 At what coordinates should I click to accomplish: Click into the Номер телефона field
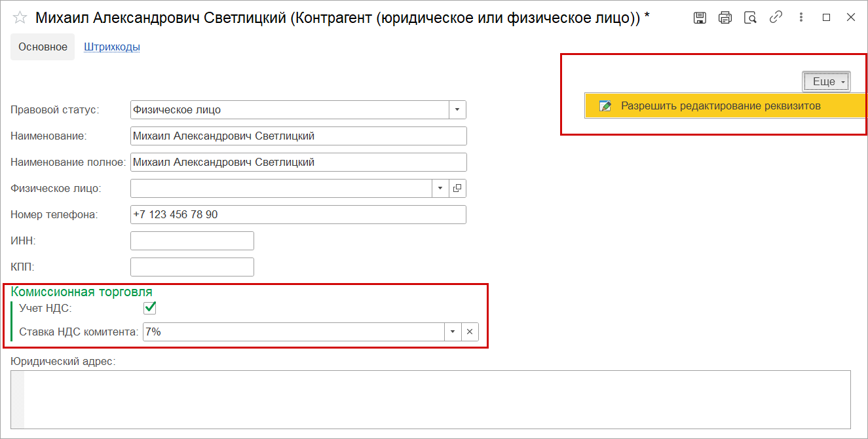point(298,215)
